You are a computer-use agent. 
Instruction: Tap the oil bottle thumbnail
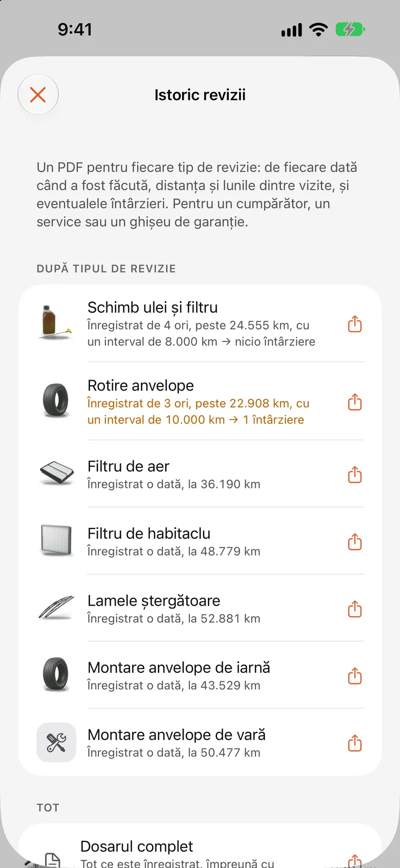pos(55,323)
